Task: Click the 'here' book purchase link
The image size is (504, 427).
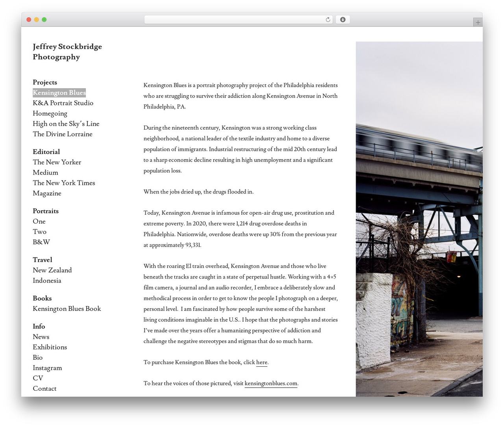Action: coord(262,362)
